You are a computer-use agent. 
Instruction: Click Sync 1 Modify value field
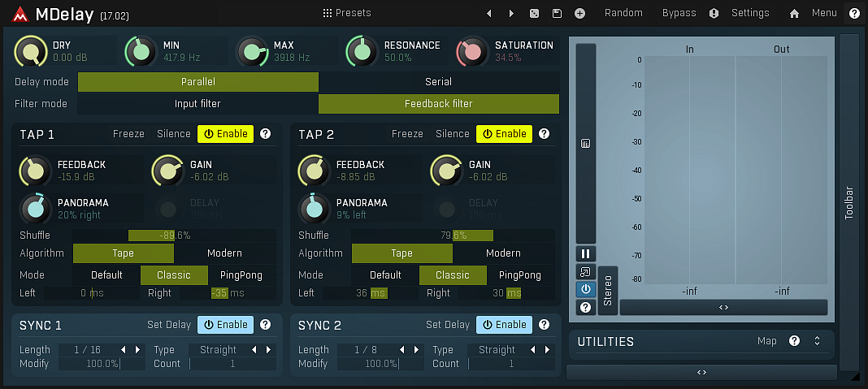click(x=102, y=364)
